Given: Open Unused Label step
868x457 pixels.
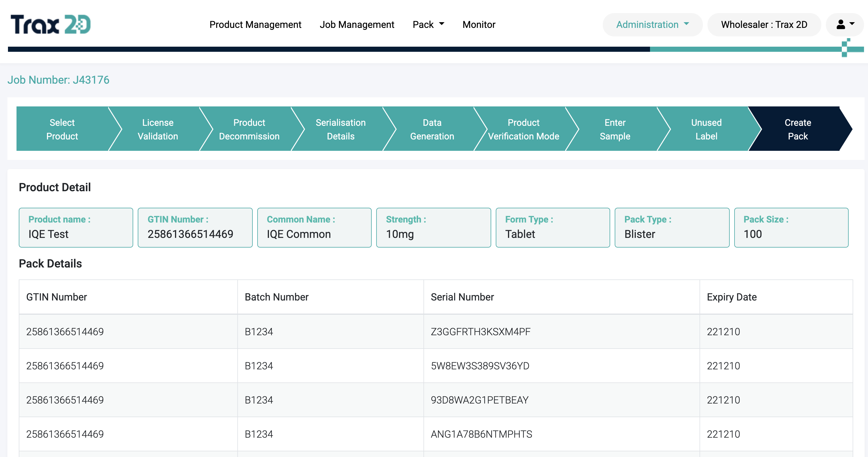Looking at the screenshot, I should pos(706,129).
